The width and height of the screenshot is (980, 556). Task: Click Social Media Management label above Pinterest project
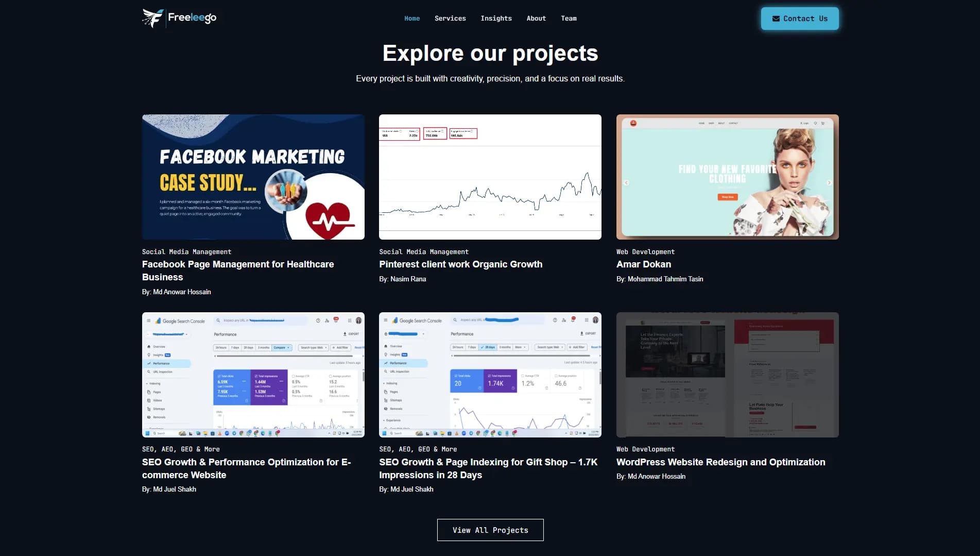424,252
